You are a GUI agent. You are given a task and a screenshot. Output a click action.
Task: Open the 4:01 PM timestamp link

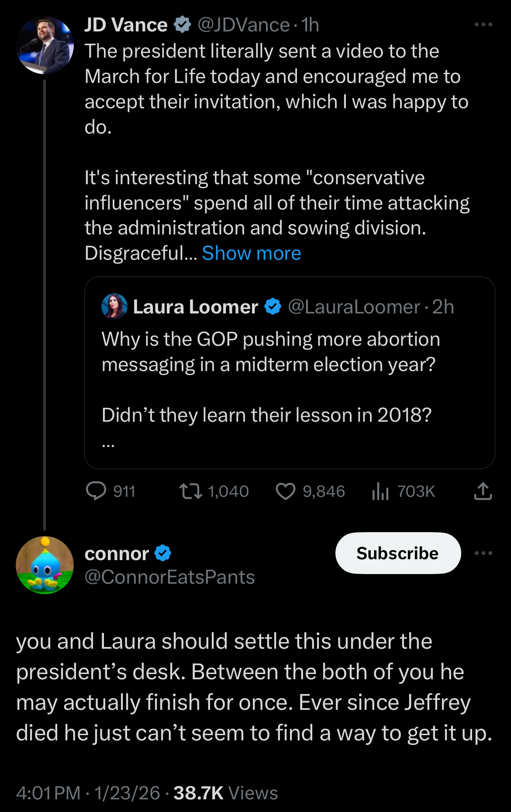pos(48,793)
